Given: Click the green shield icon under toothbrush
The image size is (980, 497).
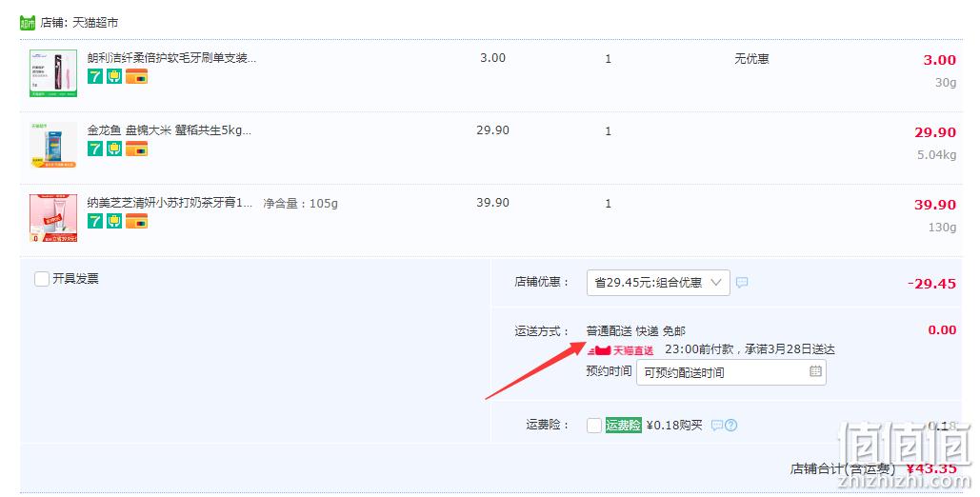Looking at the screenshot, I should (113, 76).
